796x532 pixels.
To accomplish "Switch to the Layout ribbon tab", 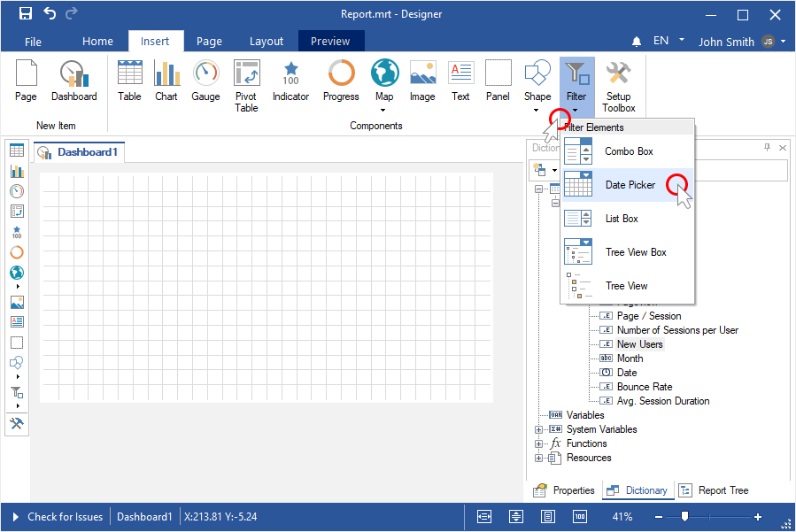I will [266, 42].
